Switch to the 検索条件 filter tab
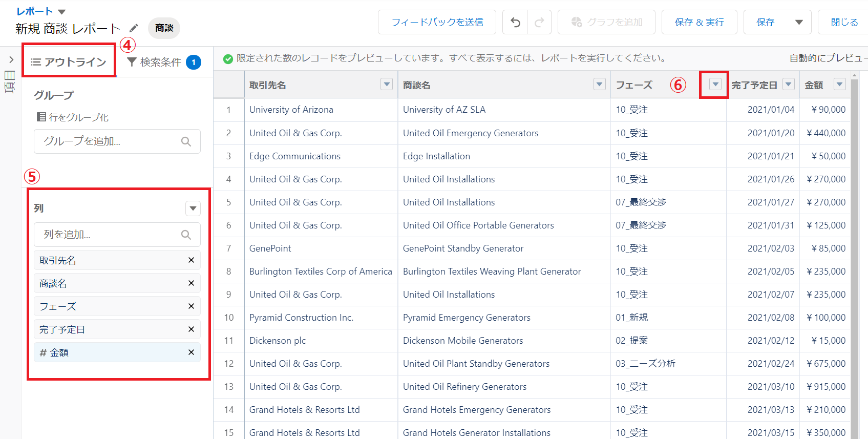 [163, 62]
